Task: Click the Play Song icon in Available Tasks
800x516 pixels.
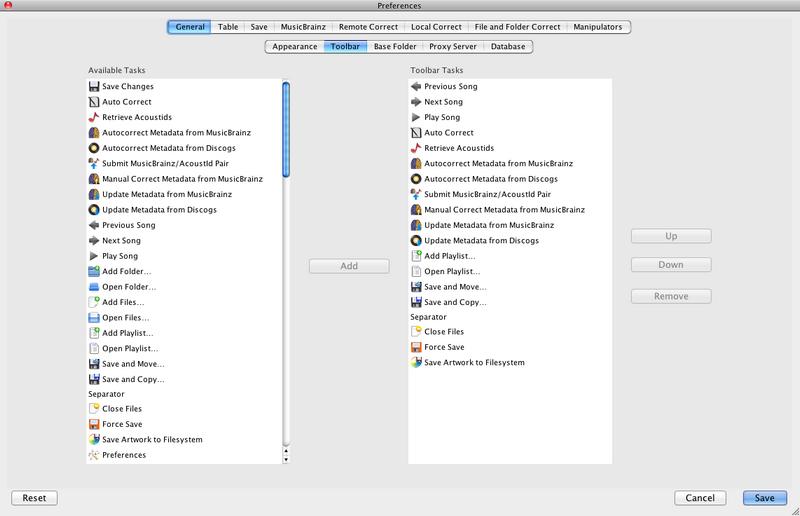Action: point(94,256)
